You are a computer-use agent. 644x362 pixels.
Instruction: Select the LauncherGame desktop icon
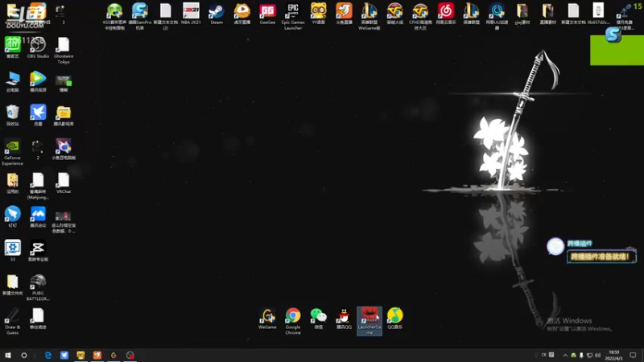click(369, 321)
